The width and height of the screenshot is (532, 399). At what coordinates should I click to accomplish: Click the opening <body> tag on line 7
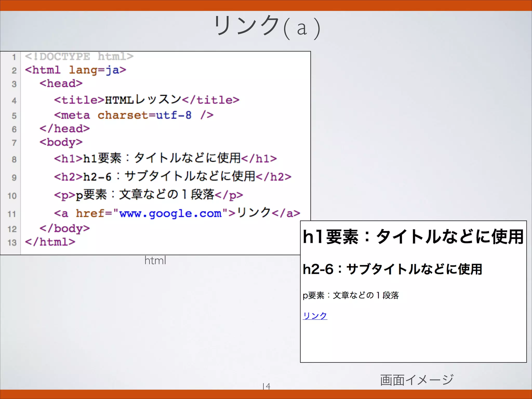(x=61, y=142)
